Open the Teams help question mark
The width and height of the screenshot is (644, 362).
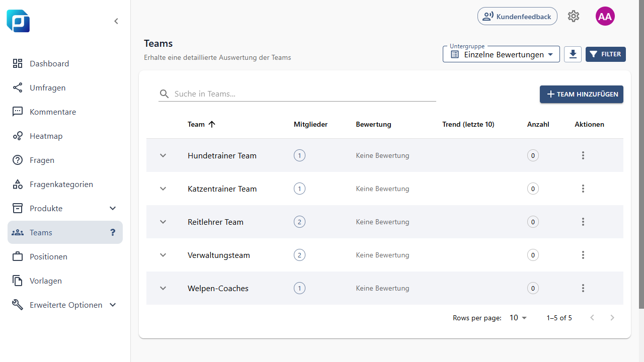tap(113, 232)
